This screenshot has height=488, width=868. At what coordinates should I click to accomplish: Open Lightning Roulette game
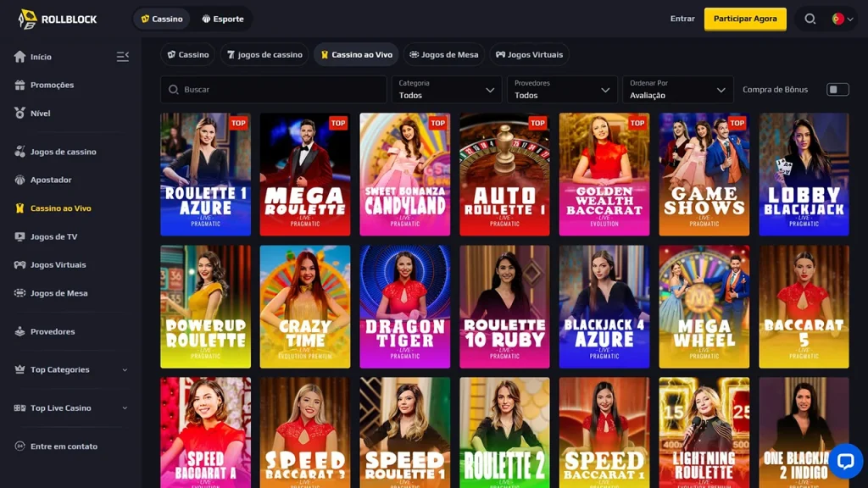pos(704,433)
